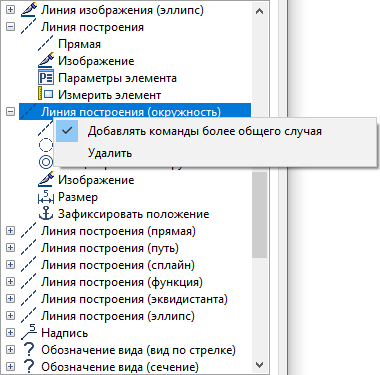Click the first Изображение pencil icon under Линия построения
The height and width of the screenshot is (375, 380).
pos(46,61)
